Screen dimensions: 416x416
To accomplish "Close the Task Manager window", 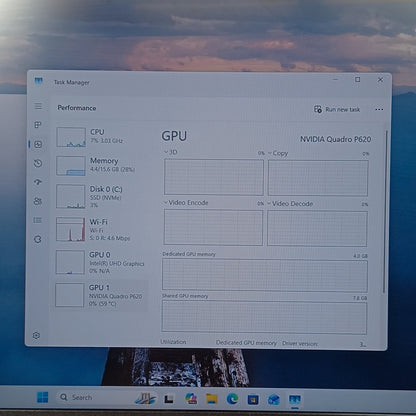I will [x=380, y=79].
